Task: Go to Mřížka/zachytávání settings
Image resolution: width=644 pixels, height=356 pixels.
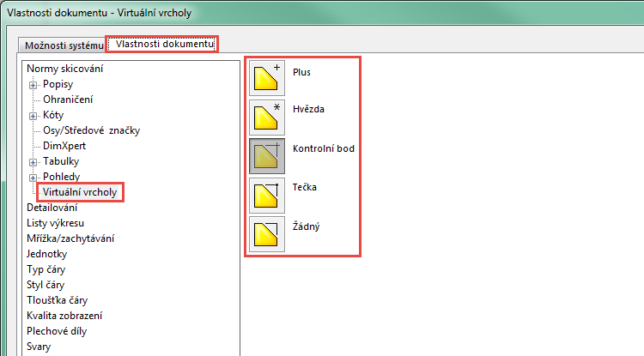Action: pos(70,238)
